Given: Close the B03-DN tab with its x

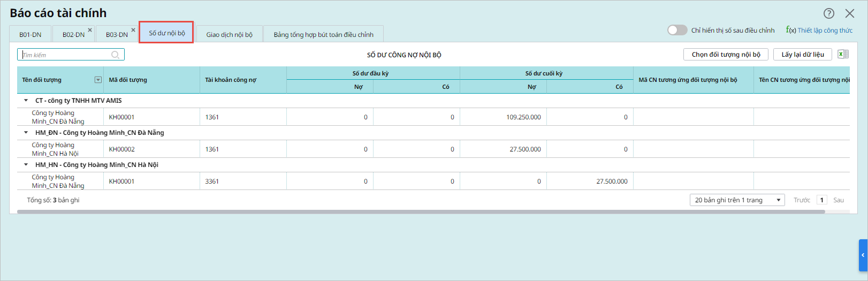Looking at the screenshot, I should pos(133,30).
